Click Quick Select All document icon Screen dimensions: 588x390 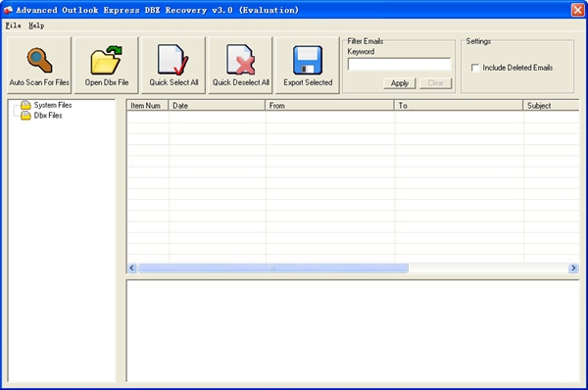[x=172, y=60]
